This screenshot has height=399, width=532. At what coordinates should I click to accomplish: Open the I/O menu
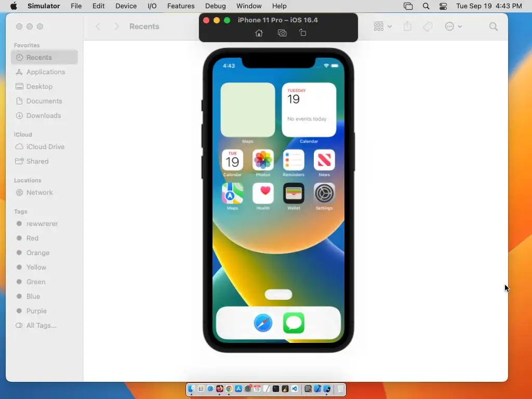click(x=152, y=6)
